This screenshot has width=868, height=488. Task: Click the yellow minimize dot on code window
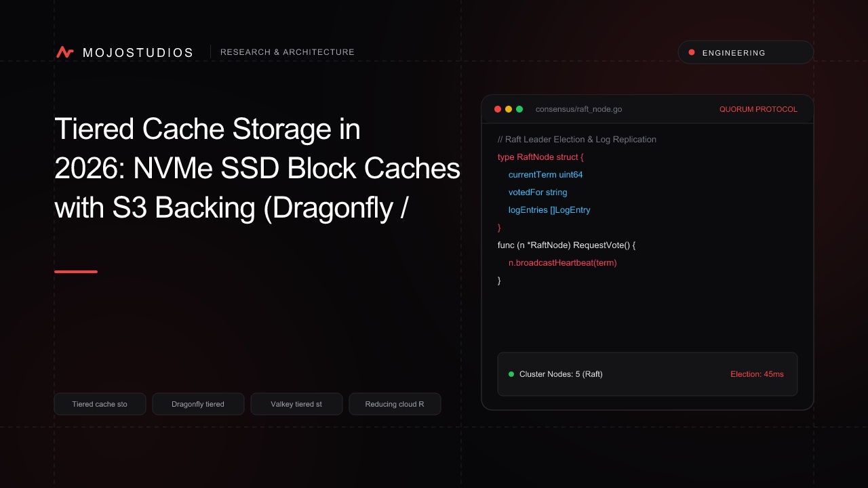pyautogui.click(x=509, y=109)
